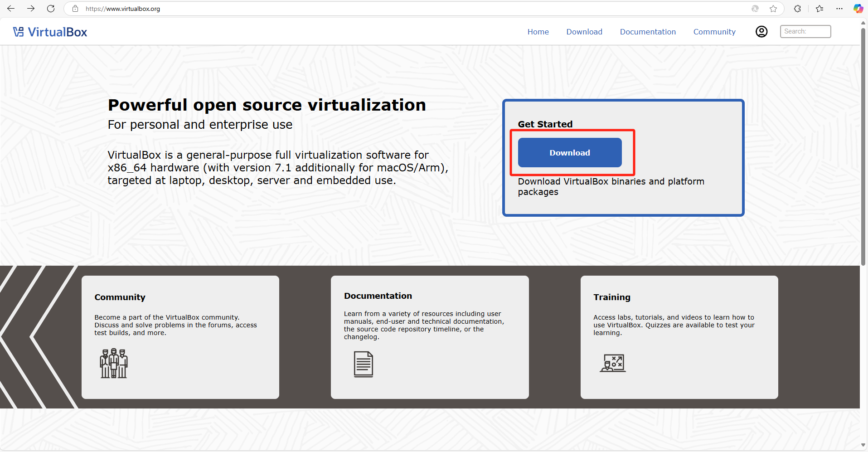Click the read aloud icon in address bar
The width and height of the screenshot is (868, 452).
tap(755, 9)
